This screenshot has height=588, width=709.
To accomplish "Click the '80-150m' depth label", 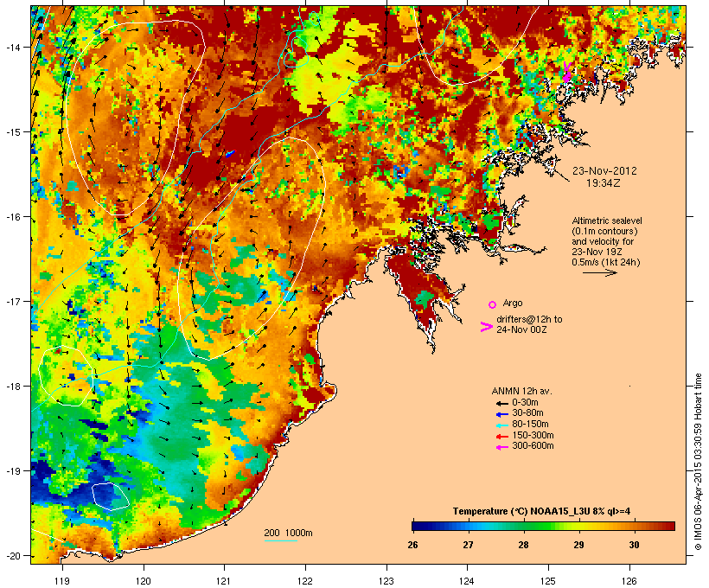I will (x=530, y=425).
